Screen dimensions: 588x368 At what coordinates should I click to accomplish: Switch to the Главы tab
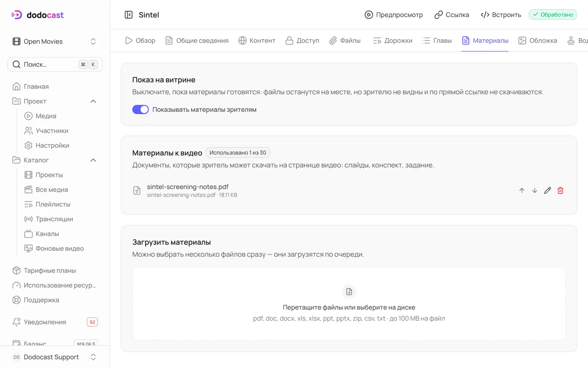[x=437, y=40]
